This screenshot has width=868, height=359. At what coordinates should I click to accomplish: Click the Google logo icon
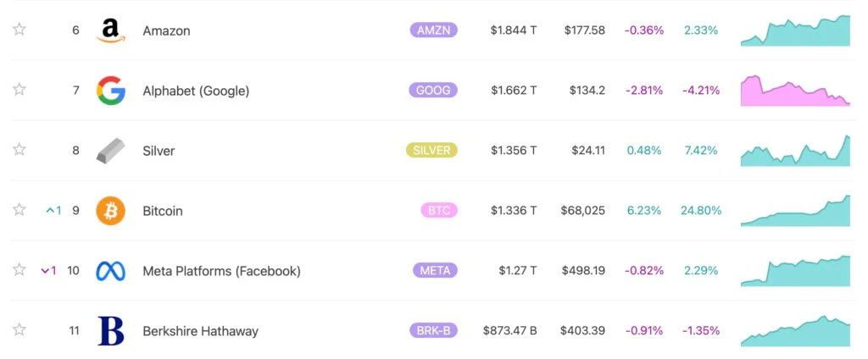point(110,91)
